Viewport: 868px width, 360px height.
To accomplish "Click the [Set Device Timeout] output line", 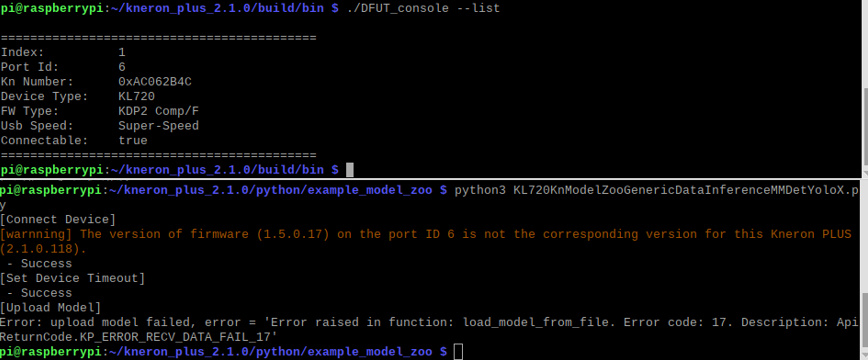I will point(73,278).
